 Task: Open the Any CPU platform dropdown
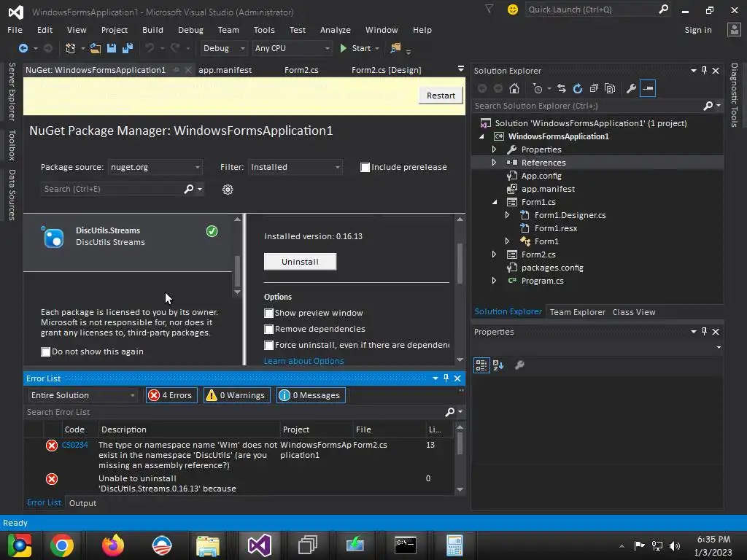(x=292, y=48)
